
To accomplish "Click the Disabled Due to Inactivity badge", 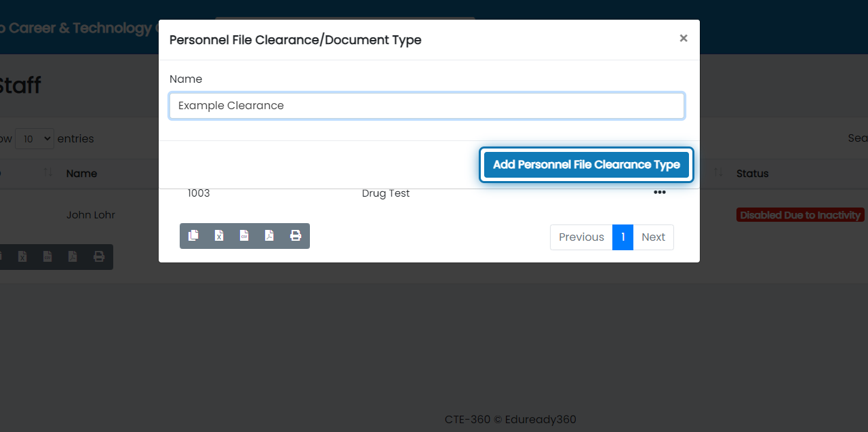I will (800, 215).
